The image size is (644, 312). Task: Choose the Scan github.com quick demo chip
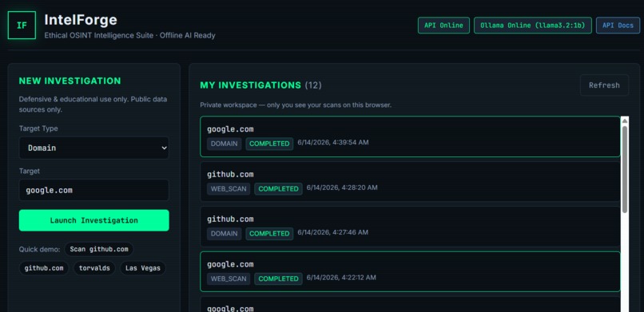tap(99, 249)
